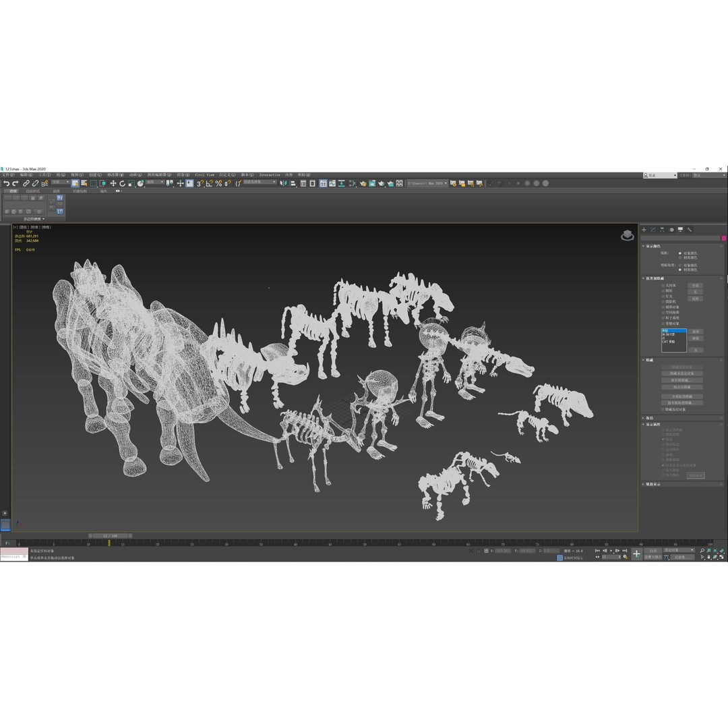The image size is (728, 728).
Task: Activate the Select and Scale tool
Action: coord(131,183)
